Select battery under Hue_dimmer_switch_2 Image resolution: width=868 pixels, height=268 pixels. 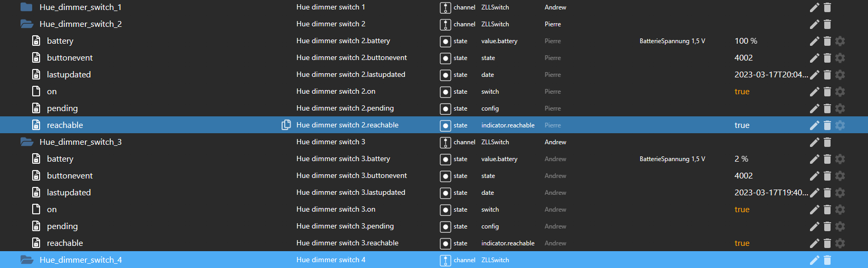(60, 41)
